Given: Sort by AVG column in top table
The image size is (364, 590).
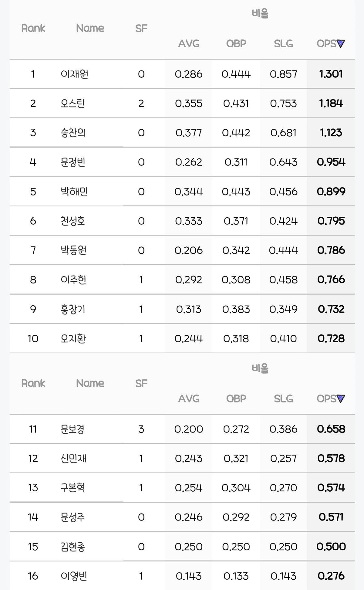Looking at the screenshot, I should (x=189, y=44).
